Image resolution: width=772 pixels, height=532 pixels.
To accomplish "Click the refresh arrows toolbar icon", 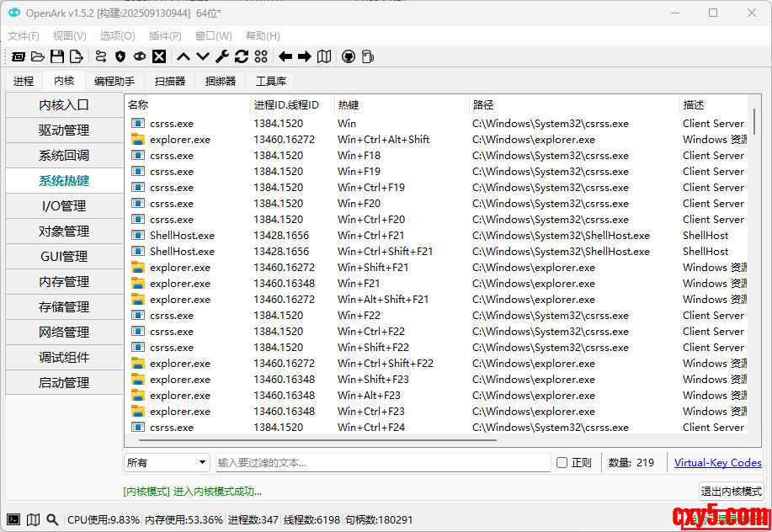I will point(242,56).
